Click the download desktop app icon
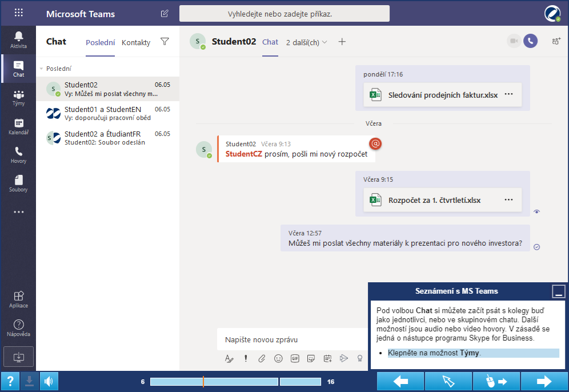Image resolution: width=569 pixels, height=392 pixels. tap(18, 357)
